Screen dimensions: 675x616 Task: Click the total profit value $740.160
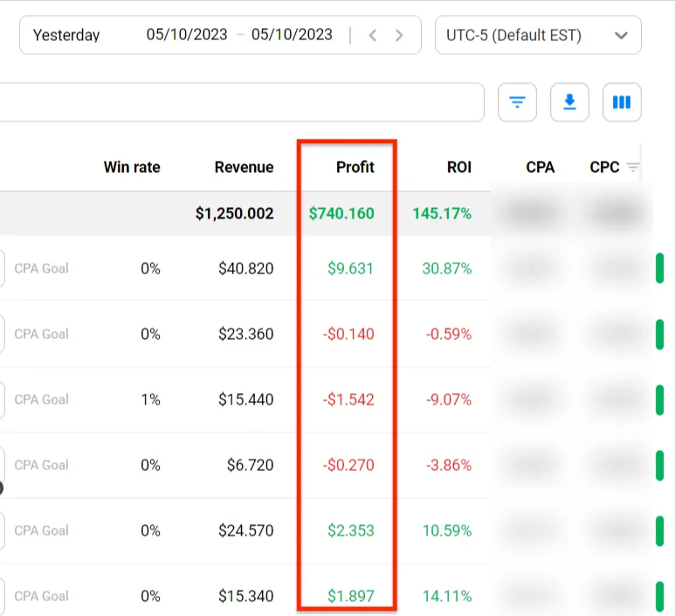pyautogui.click(x=341, y=213)
